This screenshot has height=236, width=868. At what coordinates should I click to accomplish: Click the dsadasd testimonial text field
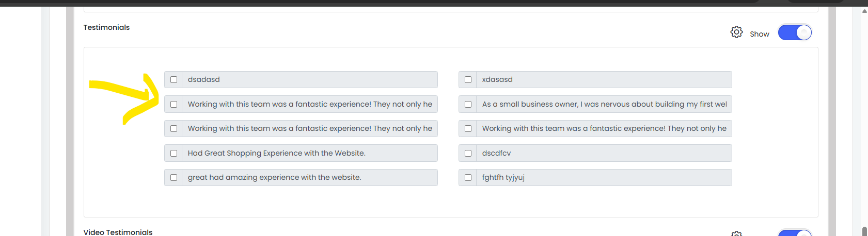tap(310, 79)
